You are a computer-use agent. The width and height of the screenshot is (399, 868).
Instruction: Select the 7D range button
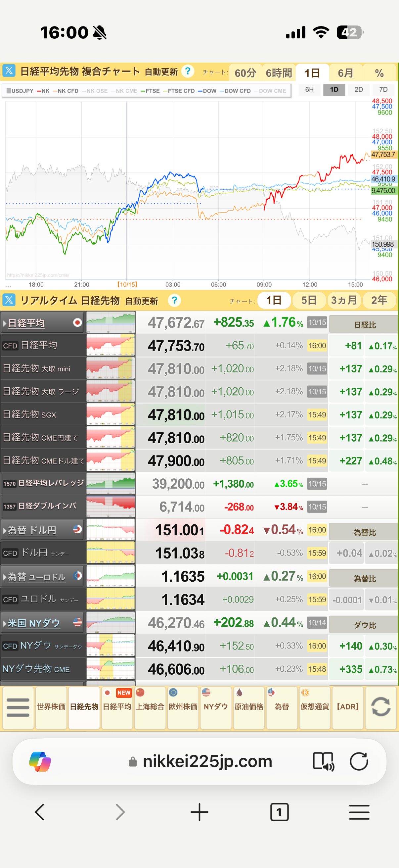[383, 90]
